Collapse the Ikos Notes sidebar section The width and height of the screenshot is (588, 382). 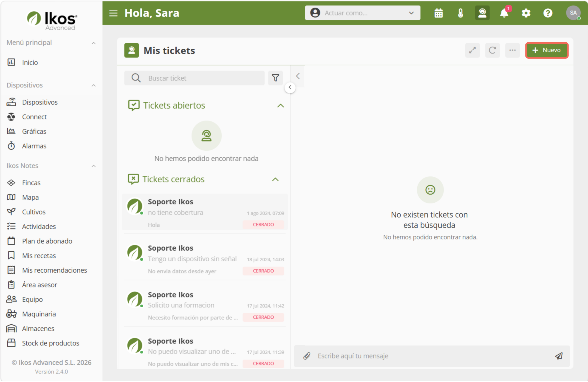[x=94, y=166]
